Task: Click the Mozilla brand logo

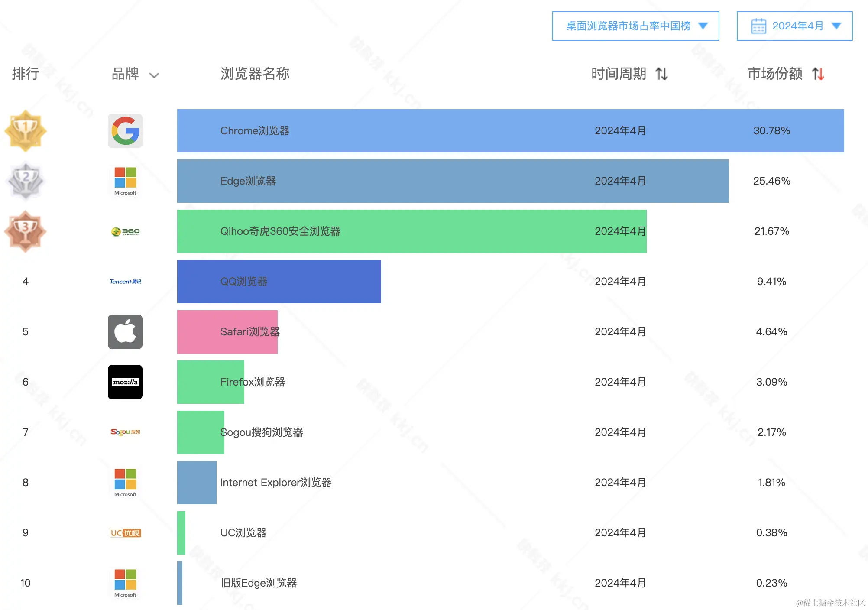Action: (x=125, y=382)
